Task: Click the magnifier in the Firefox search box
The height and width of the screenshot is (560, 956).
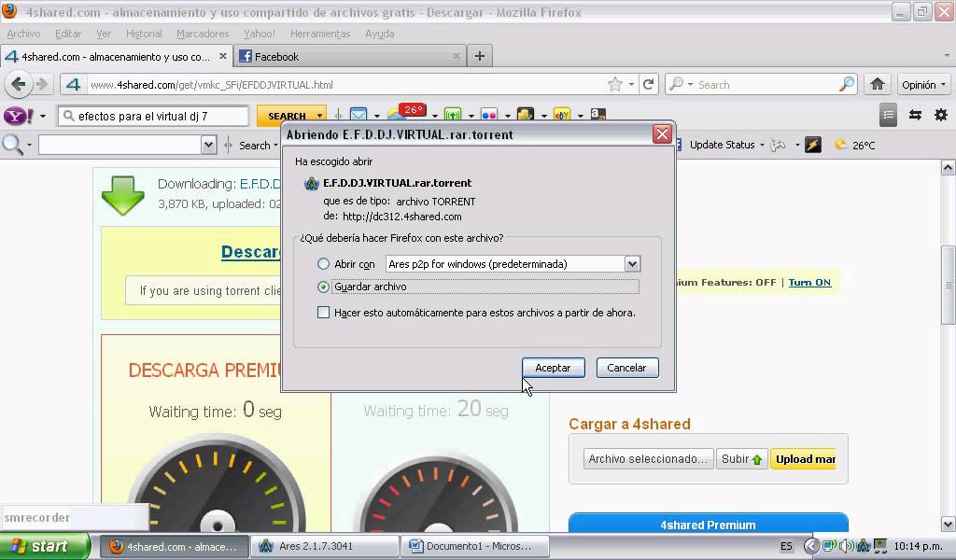Action: point(846,84)
